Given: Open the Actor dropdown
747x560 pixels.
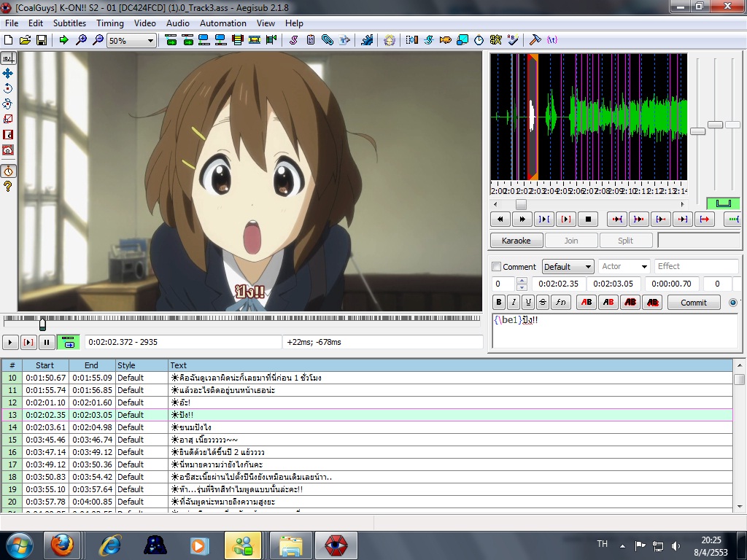Looking at the screenshot, I should [x=644, y=267].
